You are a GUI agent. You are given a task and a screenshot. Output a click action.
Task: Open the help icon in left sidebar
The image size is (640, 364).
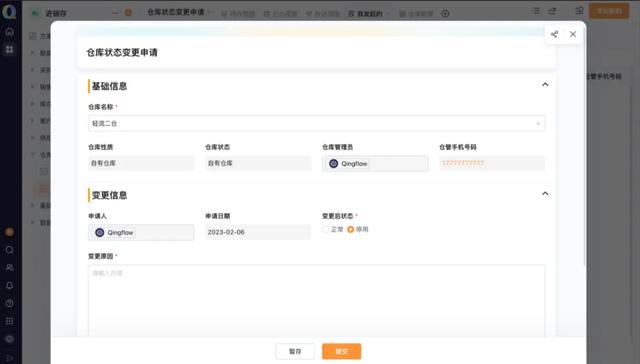(x=9, y=303)
